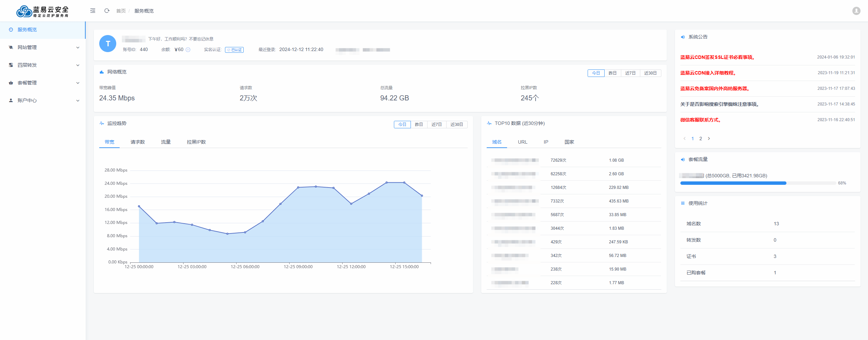Screen dimensions: 868x340
Task: Click 首页 breadcrumb link
Action: 121,11
